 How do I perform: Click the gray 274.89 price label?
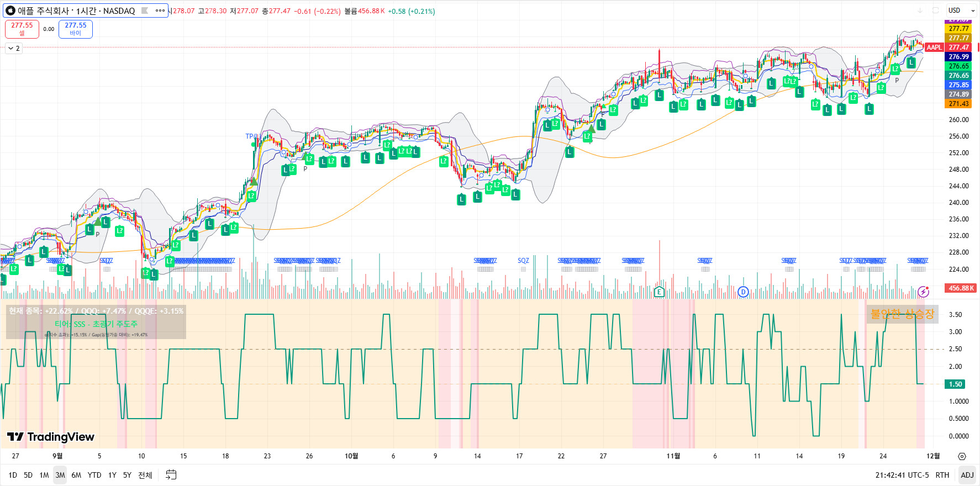tap(958, 94)
